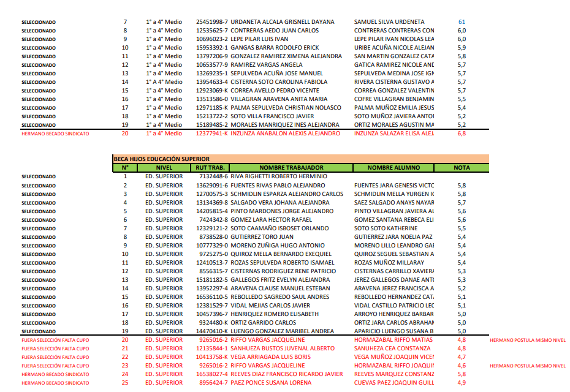Click the BECA HIJOS EDUCACIÓN SUPERIOR table title

[x=161, y=159]
